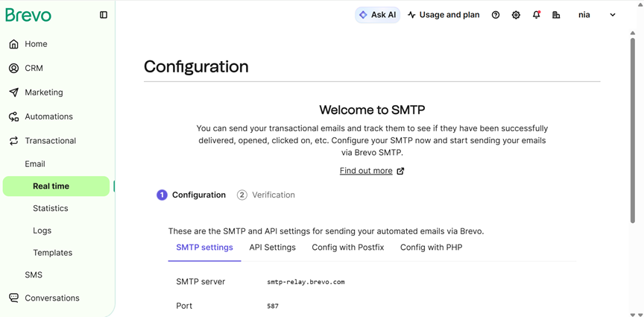Click the Usage and plan pulse icon

[x=411, y=15]
